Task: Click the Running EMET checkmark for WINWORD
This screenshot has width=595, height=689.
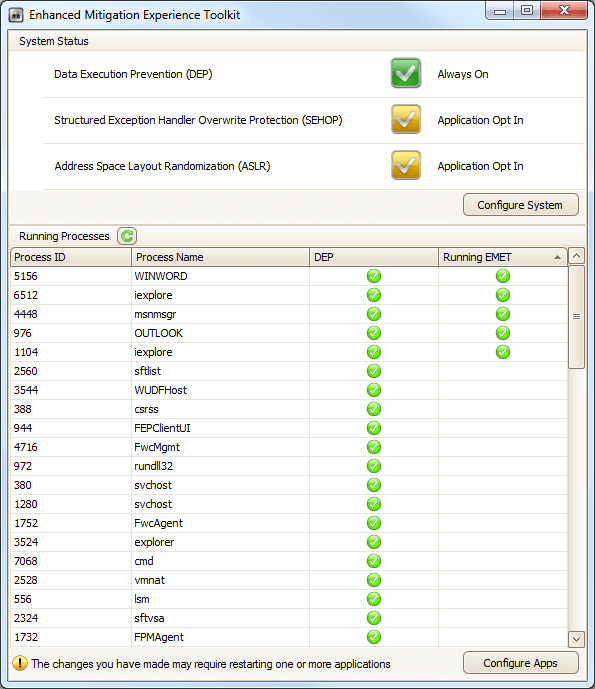Action: [x=503, y=276]
